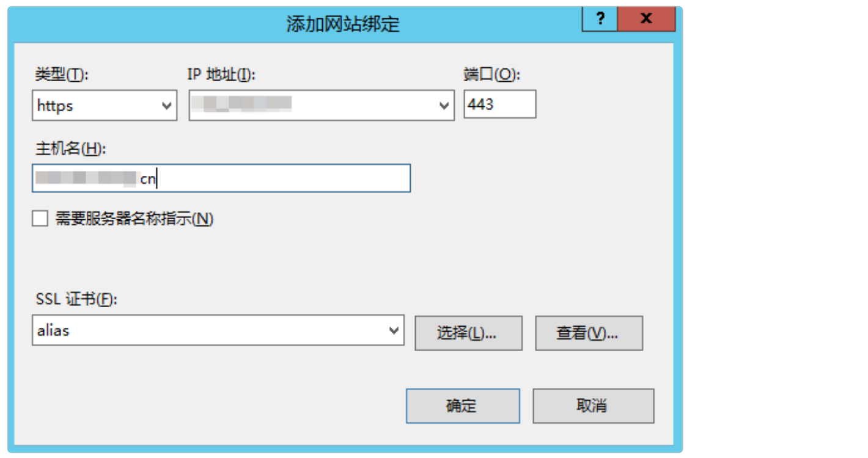The width and height of the screenshot is (868, 458).
Task: Open the IP 地址 dropdown arrow
Action: 444,106
